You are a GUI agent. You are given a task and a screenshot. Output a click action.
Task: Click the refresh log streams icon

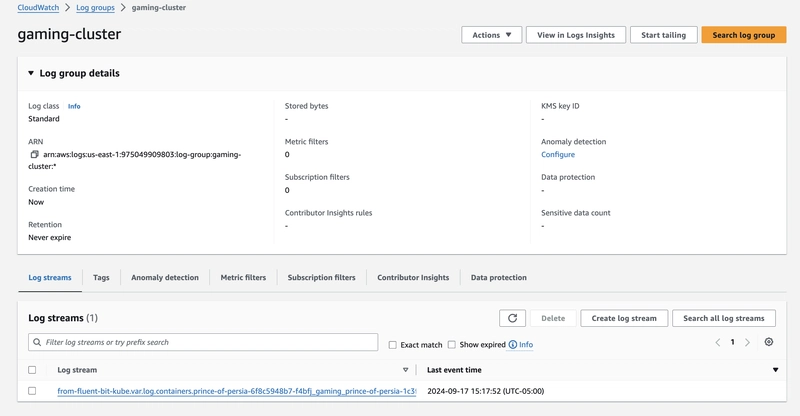tap(512, 318)
